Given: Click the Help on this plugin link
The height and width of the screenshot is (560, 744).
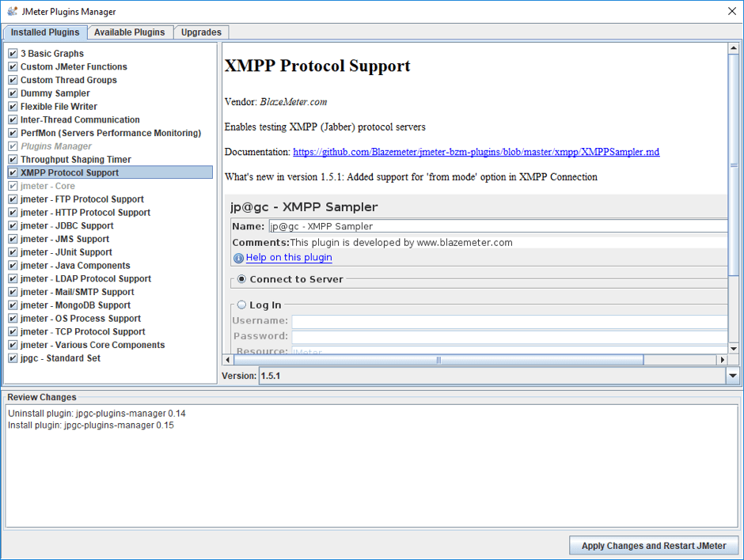Looking at the screenshot, I should [x=289, y=258].
